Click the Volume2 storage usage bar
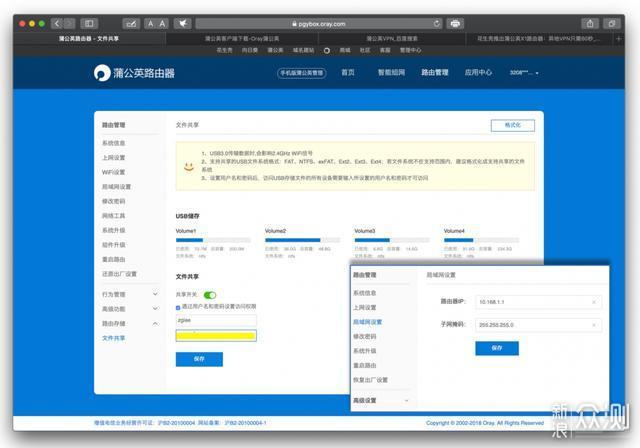640x448 pixels. coord(302,240)
